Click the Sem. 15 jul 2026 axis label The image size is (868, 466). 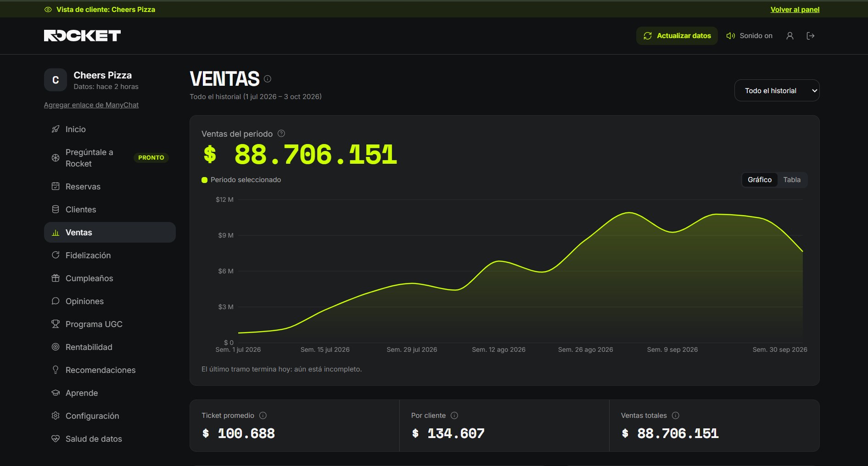[325, 349]
